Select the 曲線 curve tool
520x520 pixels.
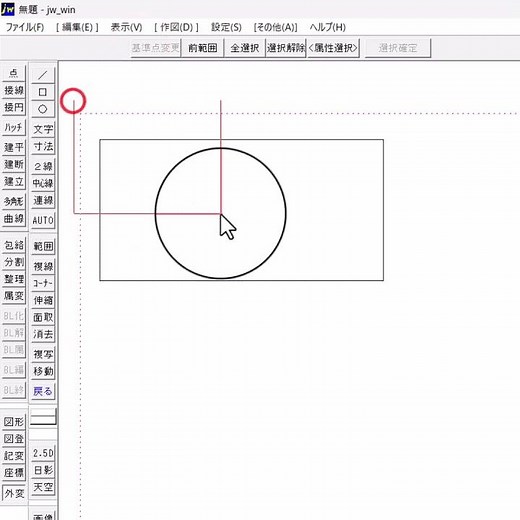[14, 218]
